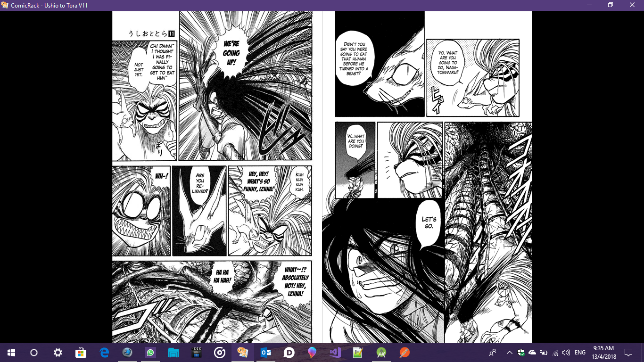Screen dimensions: 644x362
Task: Open Microsoft Edge from the taskbar
Action: (104, 353)
